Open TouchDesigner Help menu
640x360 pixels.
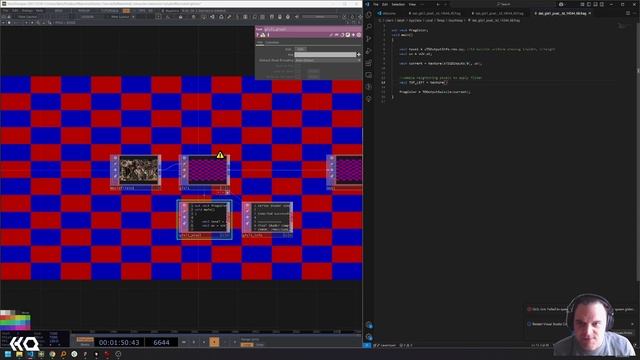point(40,11)
